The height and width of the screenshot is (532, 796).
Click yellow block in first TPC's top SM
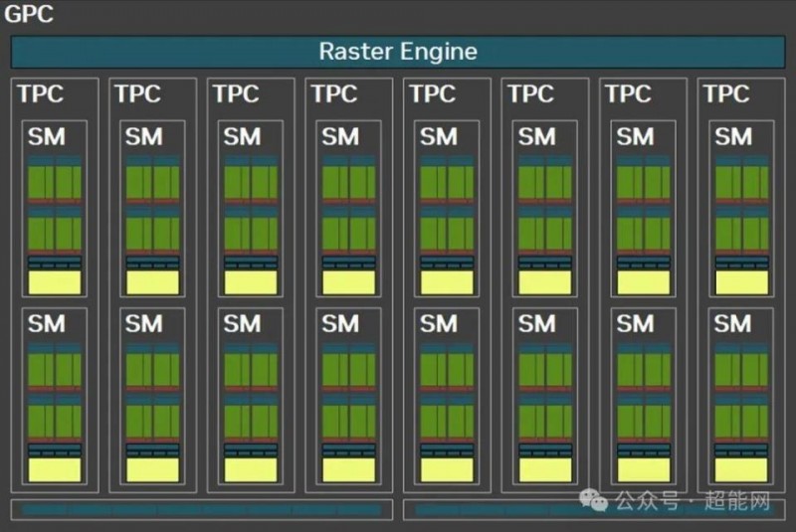coord(55,282)
